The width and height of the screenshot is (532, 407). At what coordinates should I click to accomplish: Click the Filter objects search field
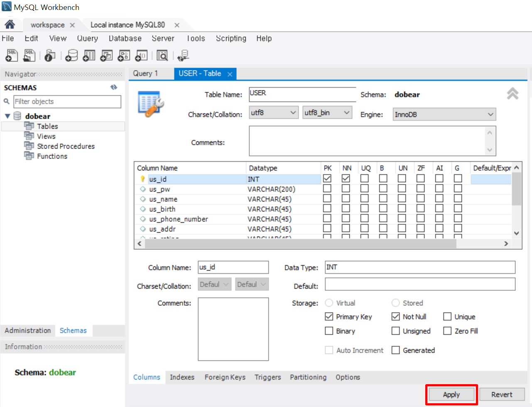67,102
